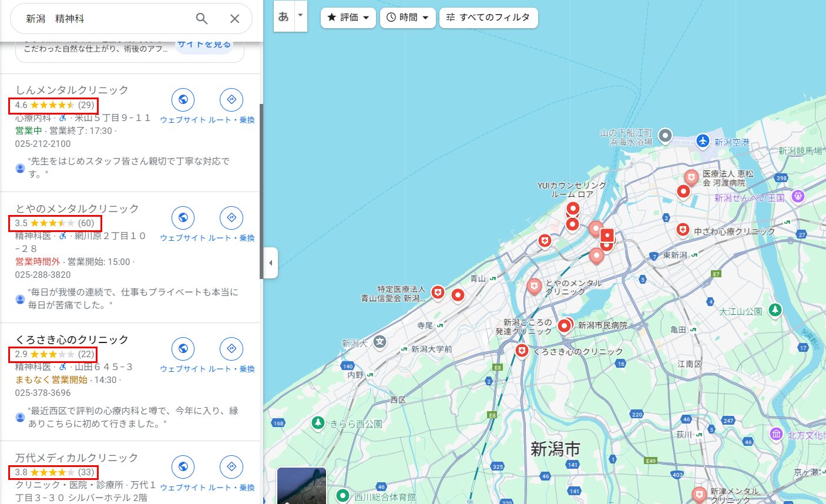Click the 山の下船江町浜海水浴場 marker
The height and width of the screenshot is (504, 826).
pos(665,136)
